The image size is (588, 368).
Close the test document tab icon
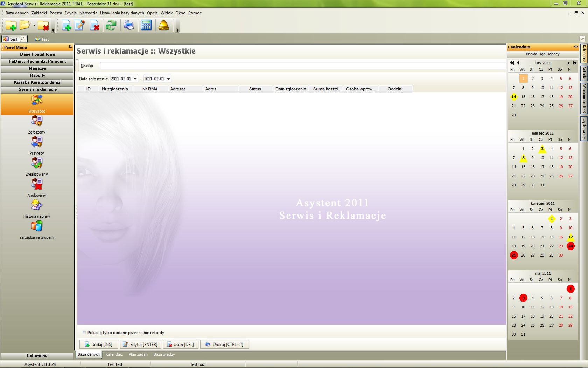point(23,39)
